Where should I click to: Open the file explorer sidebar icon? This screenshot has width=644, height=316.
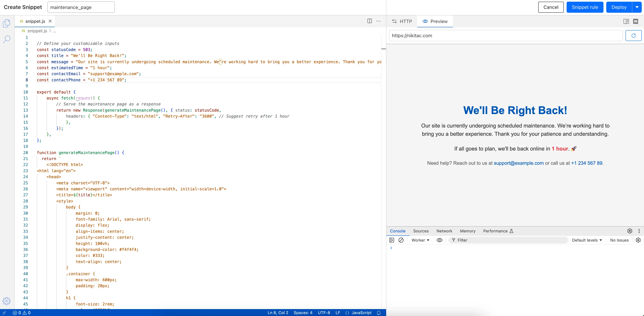[6, 23]
